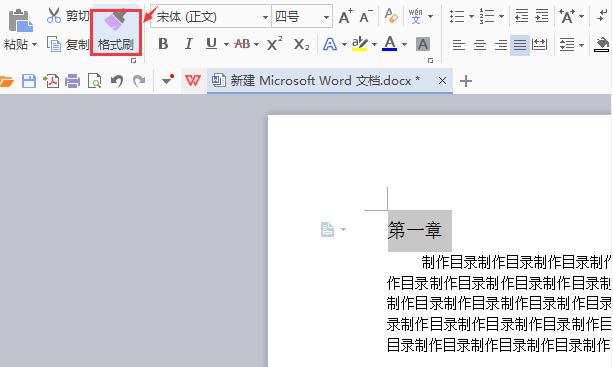Clear formatting with the eraser A icon
The image size is (613, 367).
click(391, 16)
